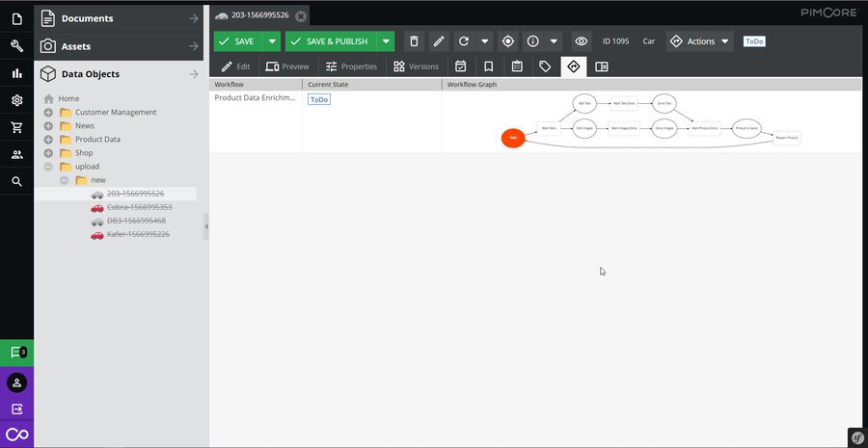Image resolution: width=868 pixels, height=448 pixels.
Task: Open the Ecommerce cart icon in sidebar
Action: pyautogui.click(x=16, y=127)
